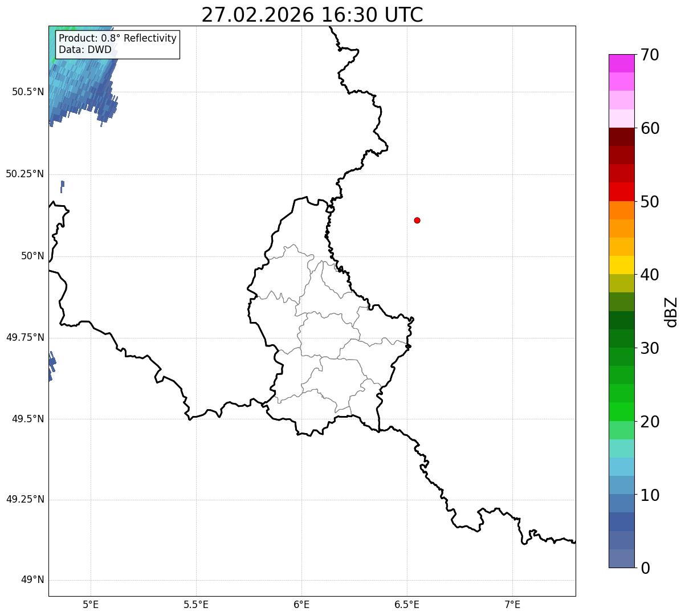685x616 pixels.
Task: Click the 50°N latitude label
Action: point(32,256)
